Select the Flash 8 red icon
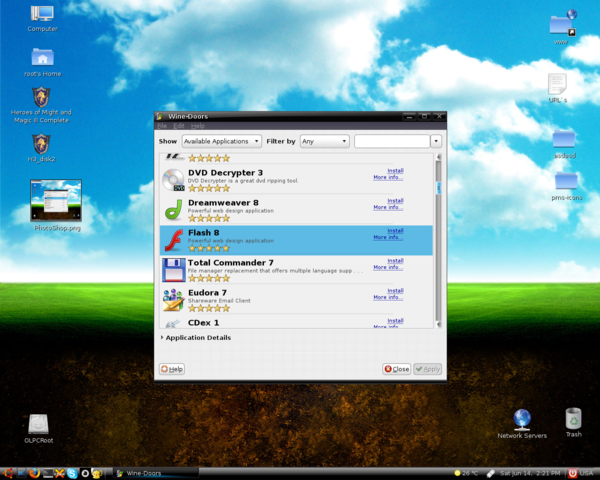 click(173, 240)
